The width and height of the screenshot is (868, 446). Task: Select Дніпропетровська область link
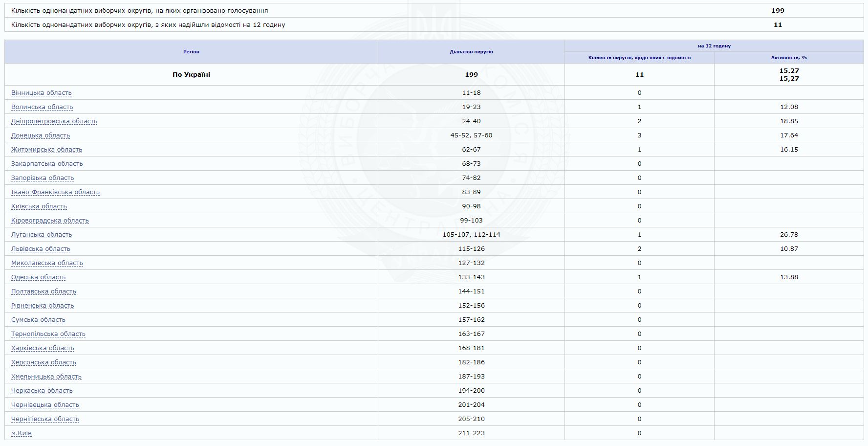pos(54,121)
